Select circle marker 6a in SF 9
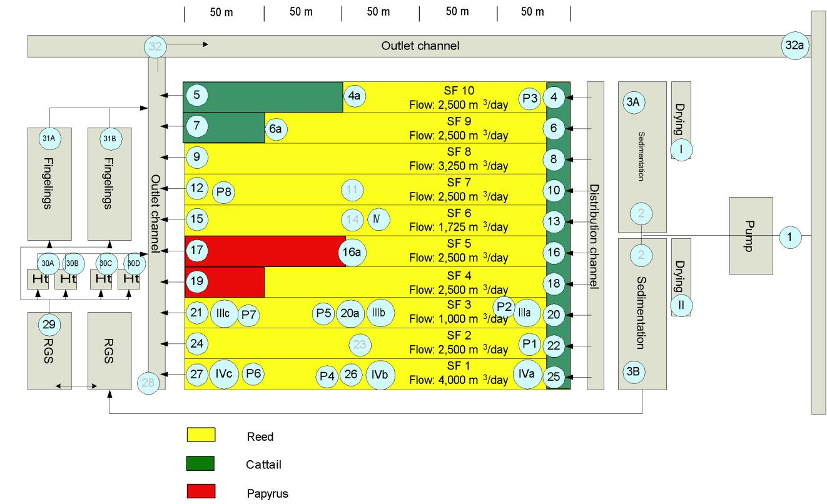This screenshot has width=827, height=504. click(x=275, y=128)
